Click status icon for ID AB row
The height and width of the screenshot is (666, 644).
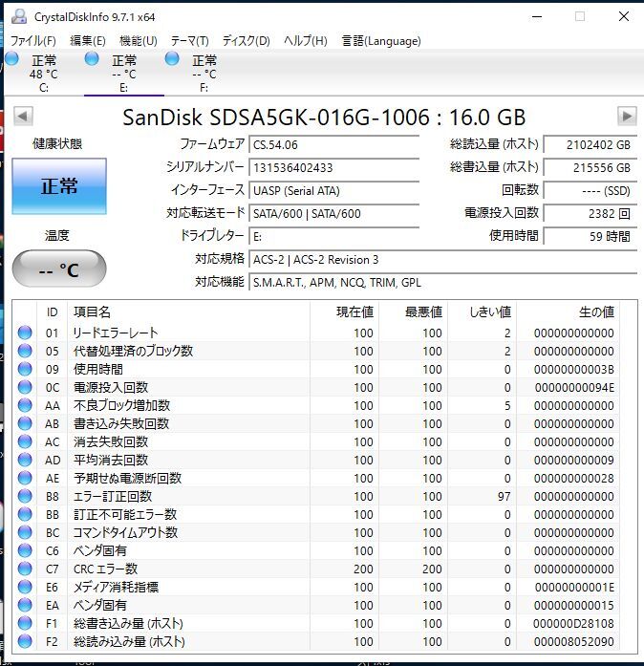25,423
